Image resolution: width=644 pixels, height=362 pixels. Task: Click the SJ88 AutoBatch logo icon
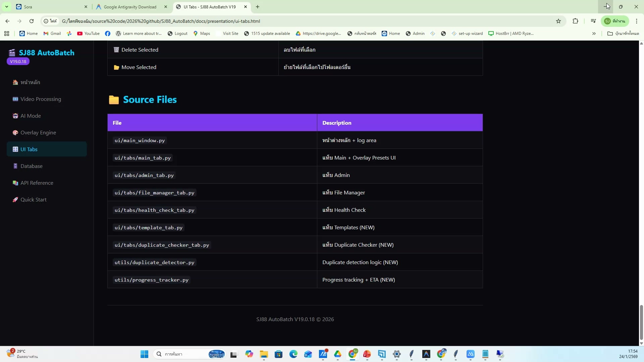point(12,53)
